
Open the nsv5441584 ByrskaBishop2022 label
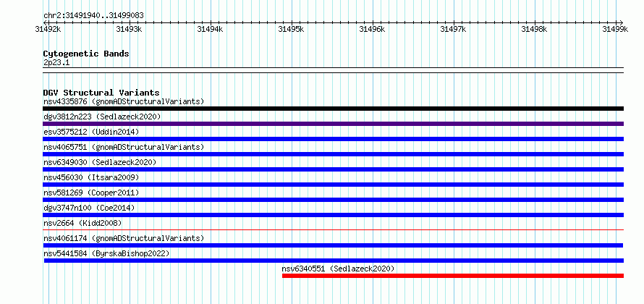pos(106,253)
